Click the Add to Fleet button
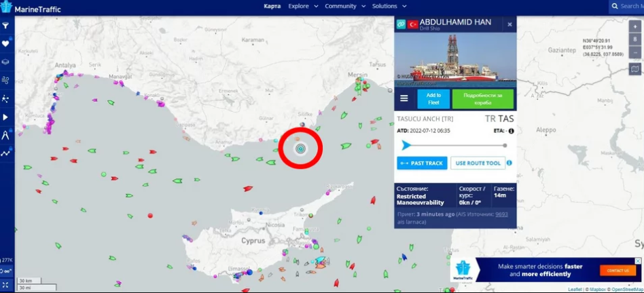Image resolution: width=644 pixels, height=293 pixels. 433,98
